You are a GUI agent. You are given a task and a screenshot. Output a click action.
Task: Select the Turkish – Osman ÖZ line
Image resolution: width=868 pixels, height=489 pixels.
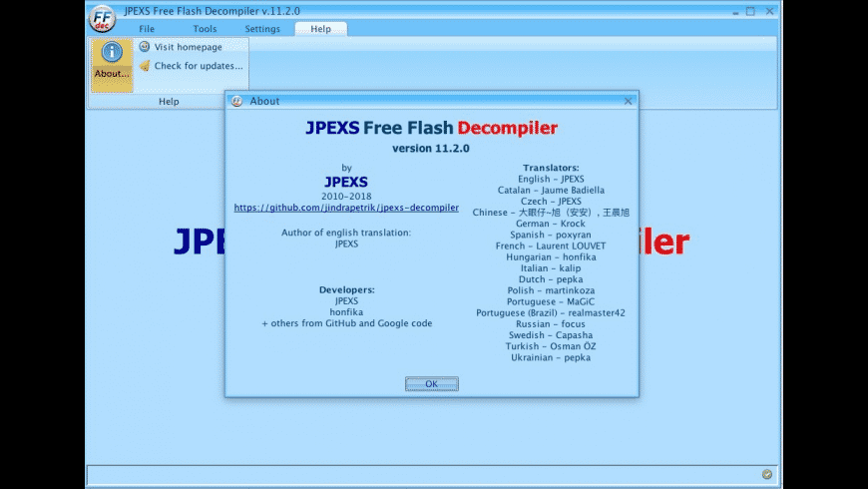point(551,346)
